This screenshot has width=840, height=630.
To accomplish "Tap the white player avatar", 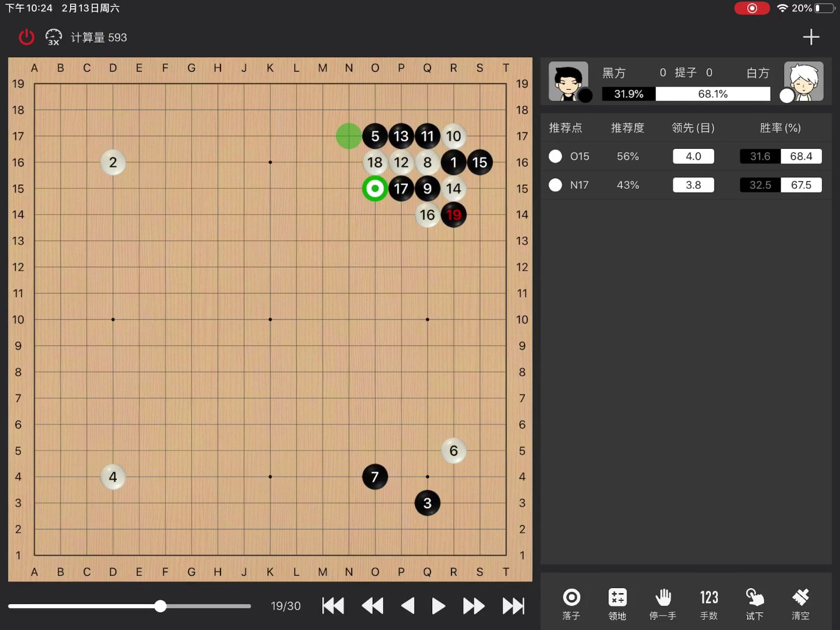I will [804, 81].
